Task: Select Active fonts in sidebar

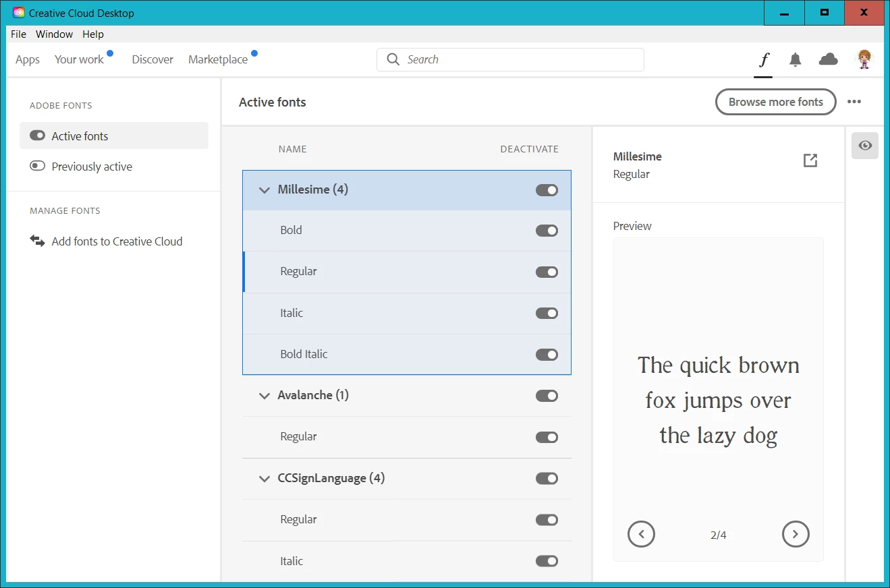Action: tap(114, 136)
